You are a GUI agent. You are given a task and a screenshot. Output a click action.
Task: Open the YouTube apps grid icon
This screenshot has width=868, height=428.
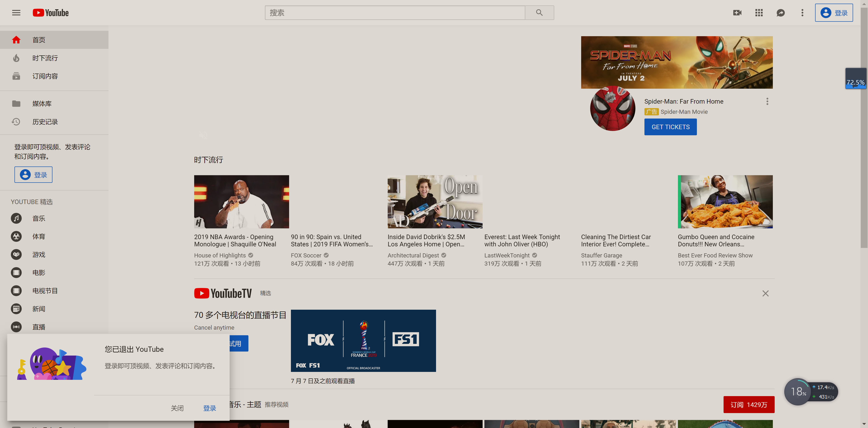click(x=759, y=13)
